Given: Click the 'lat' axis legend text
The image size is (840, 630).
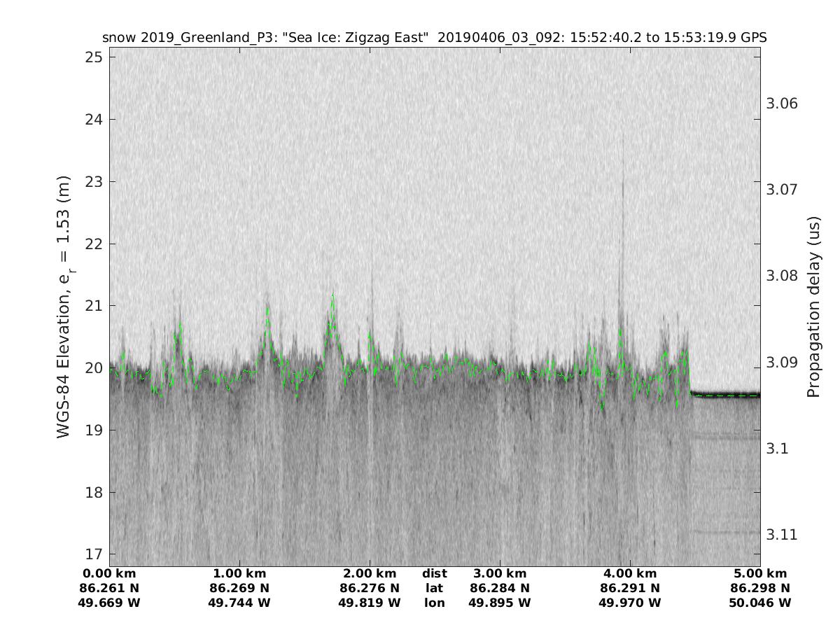Looking at the screenshot, I should (x=434, y=588).
